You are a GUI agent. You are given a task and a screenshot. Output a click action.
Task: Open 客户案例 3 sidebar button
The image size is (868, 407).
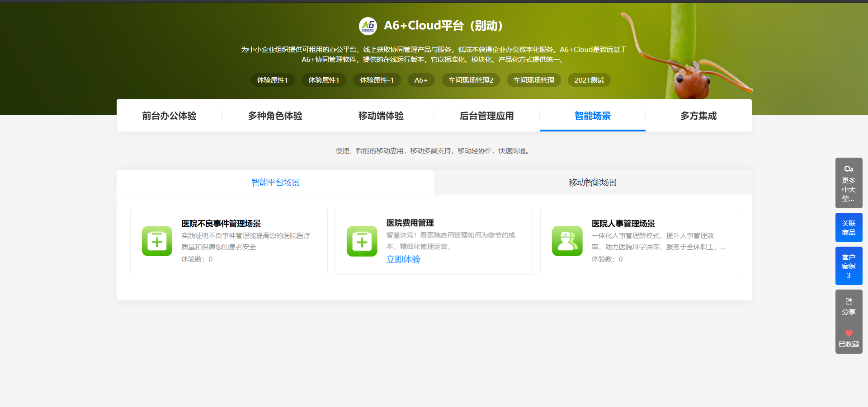click(x=849, y=266)
